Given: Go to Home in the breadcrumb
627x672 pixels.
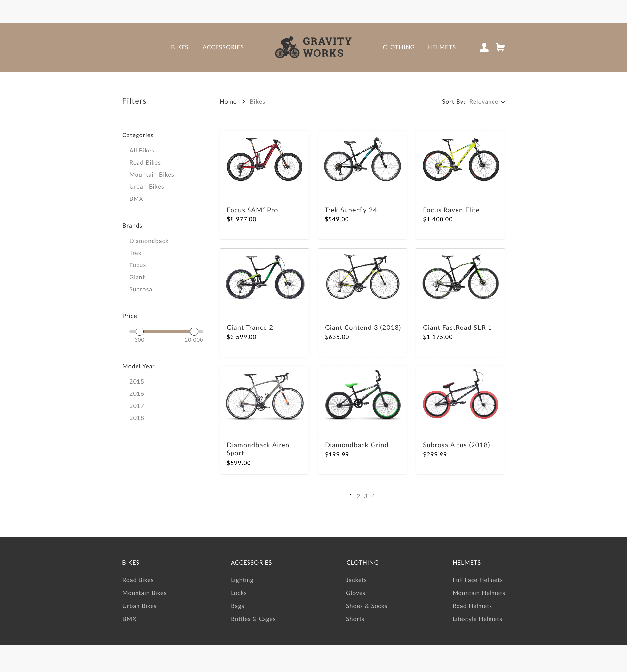Looking at the screenshot, I should click(x=228, y=102).
